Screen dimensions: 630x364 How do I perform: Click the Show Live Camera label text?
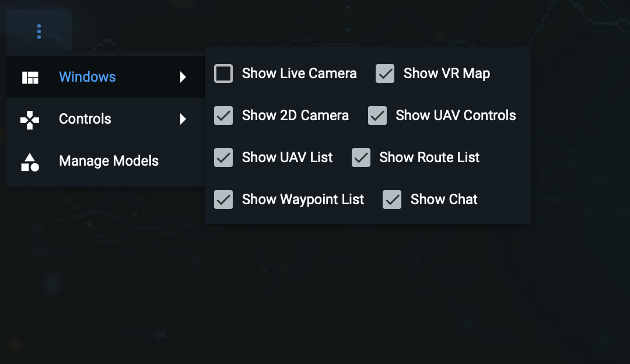pos(299,73)
